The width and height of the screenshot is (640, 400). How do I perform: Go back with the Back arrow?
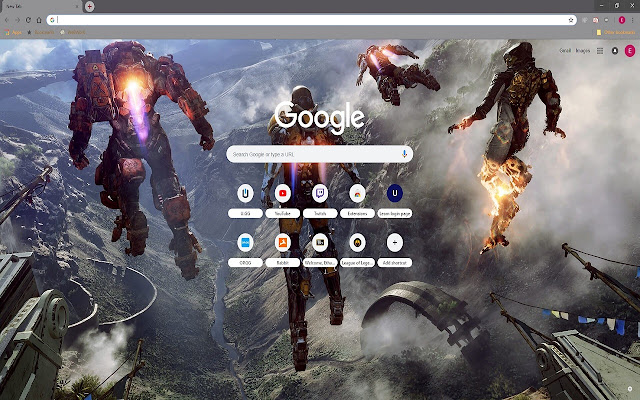(x=7, y=20)
